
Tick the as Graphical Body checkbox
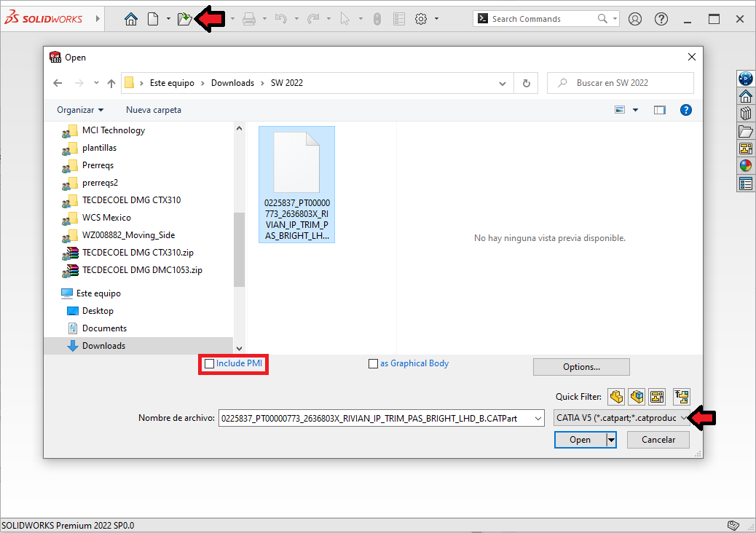click(373, 364)
